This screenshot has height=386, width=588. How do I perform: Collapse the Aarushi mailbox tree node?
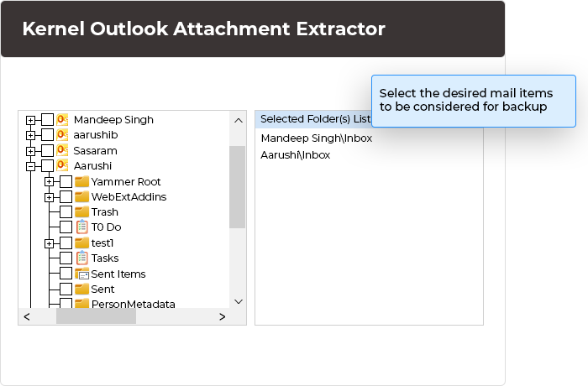pos(30,166)
